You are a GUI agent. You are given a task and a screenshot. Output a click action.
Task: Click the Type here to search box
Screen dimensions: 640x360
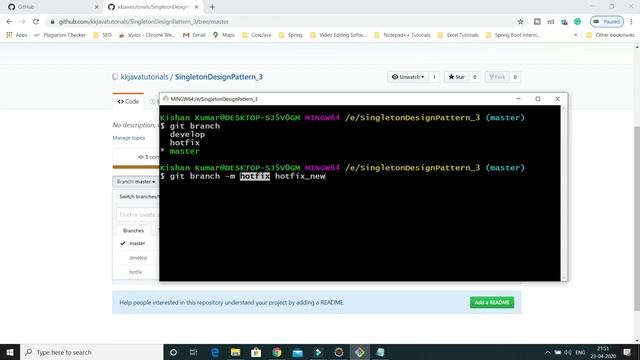pos(91,352)
